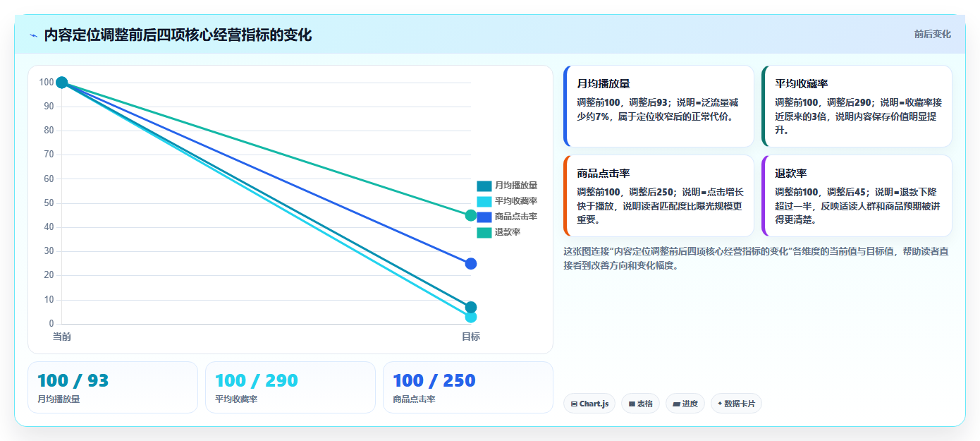Screen dimensions: 980x441
Task: Select the Chart.js tag chip
Action: click(x=589, y=404)
